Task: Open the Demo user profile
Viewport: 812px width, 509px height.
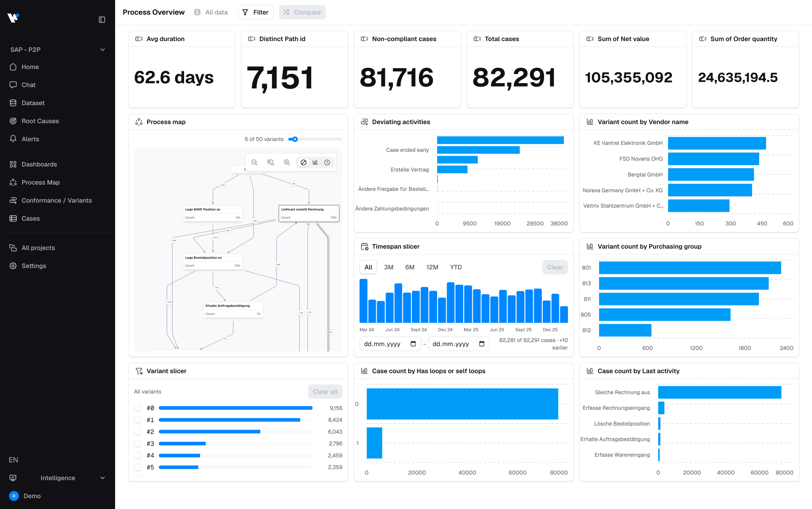Action: pyautogui.click(x=58, y=496)
